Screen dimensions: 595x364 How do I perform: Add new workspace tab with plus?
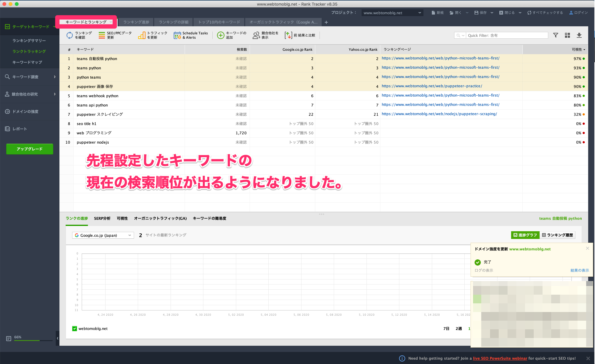[x=326, y=22]
